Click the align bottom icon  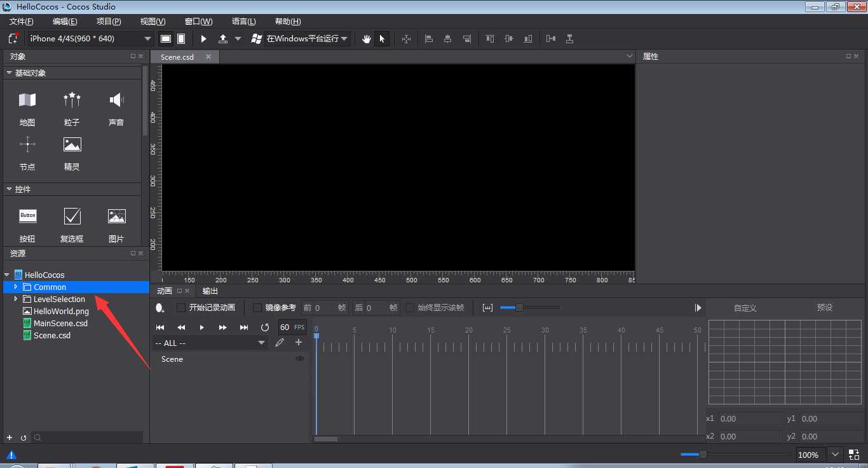528,39
